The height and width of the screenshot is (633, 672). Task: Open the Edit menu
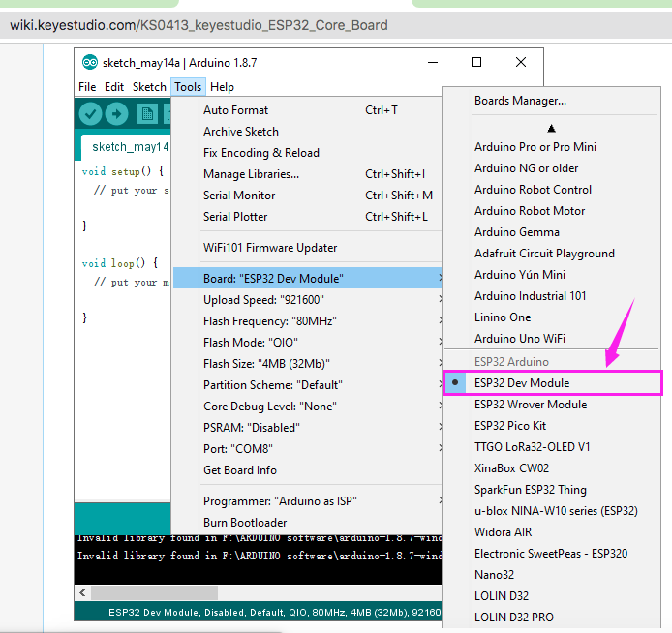(x=114, y=87)
